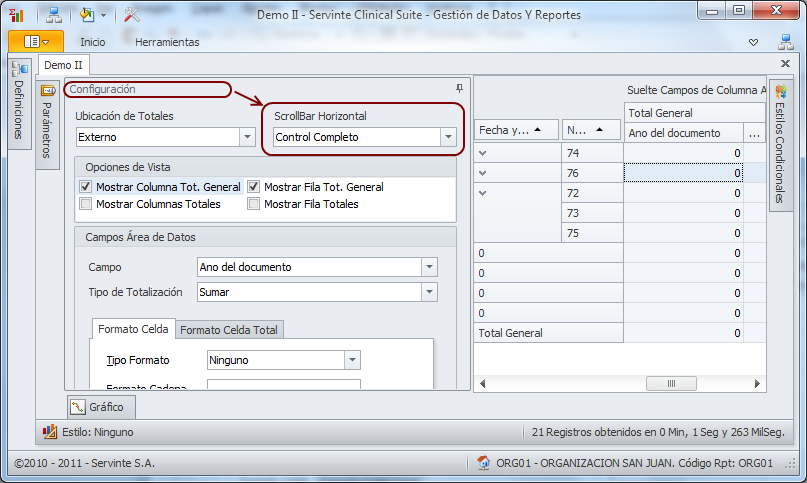Screen dimensions: 807x483
Task: Pin the Configuración panel with pushpin
Action: click(x=459, y=89)
